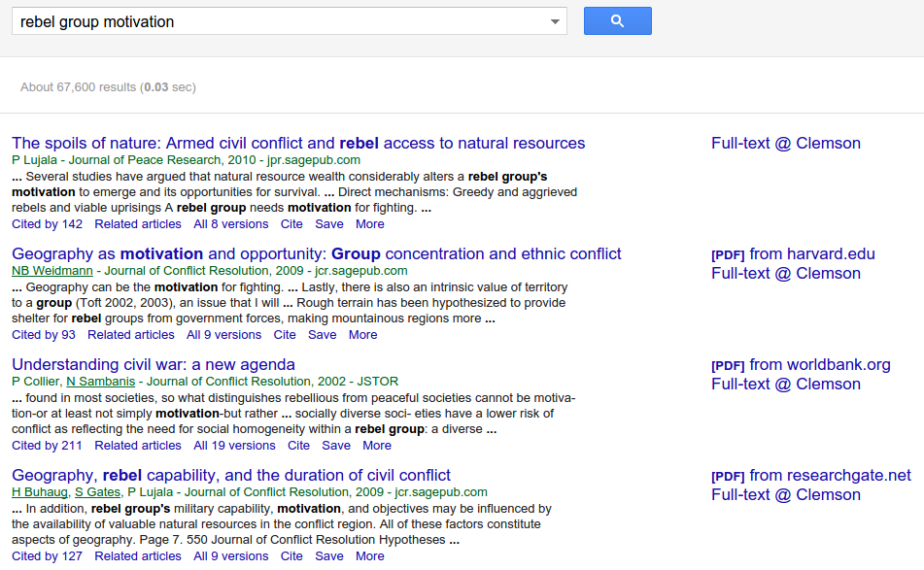924x570 pixels.
Task: Click into the rebel group motivation search field
Action: click(x=280, y=21)
